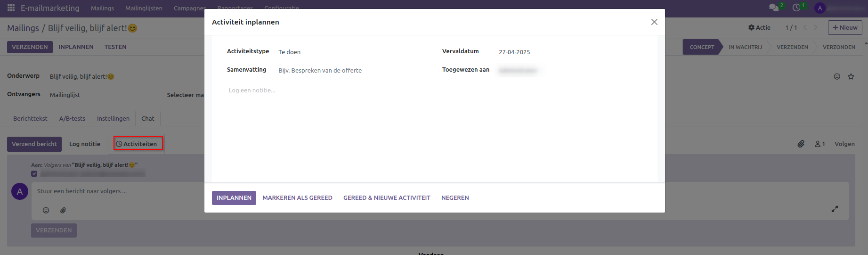Open the activities clock icon in top bar
This screenshot has height=255, width=868.
pos(796,8)
